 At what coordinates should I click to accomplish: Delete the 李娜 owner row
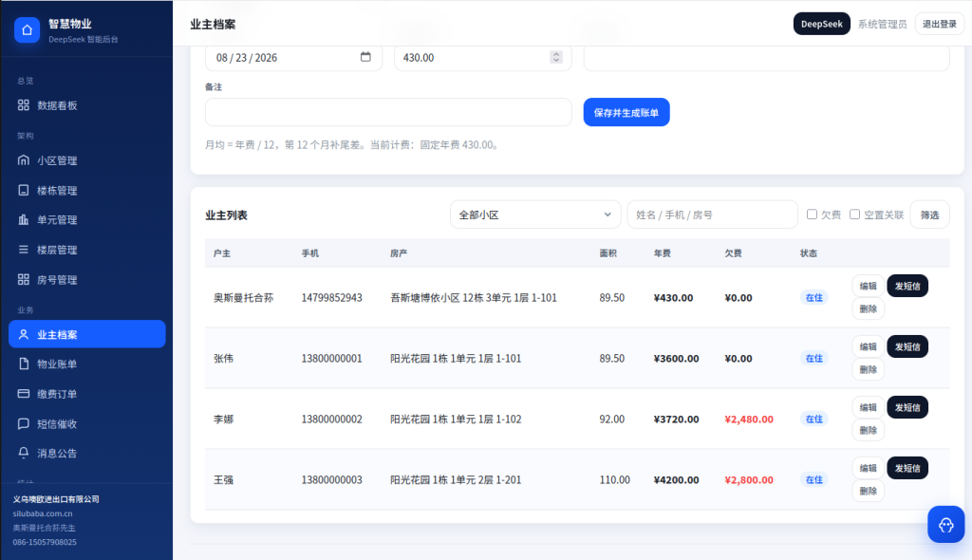(x=868, y=430)
